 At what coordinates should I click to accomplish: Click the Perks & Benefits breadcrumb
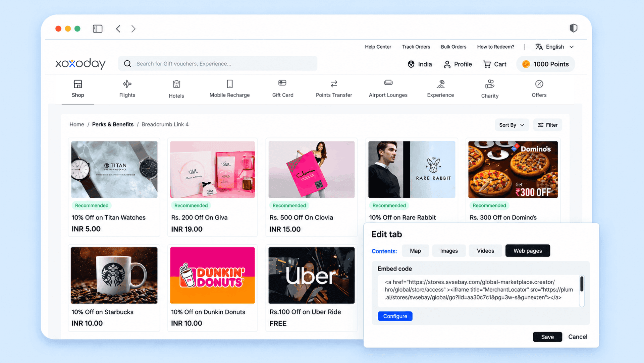pyautogui.click(x=113, y=124)
